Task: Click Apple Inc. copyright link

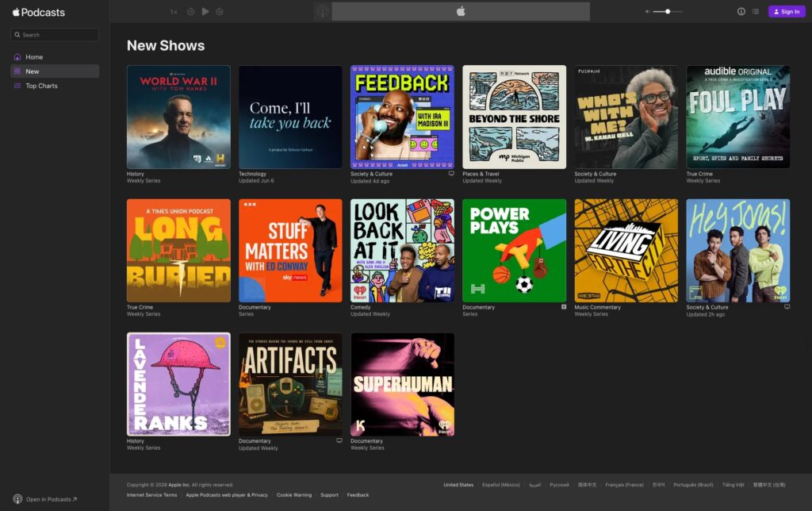Action: 178,485
